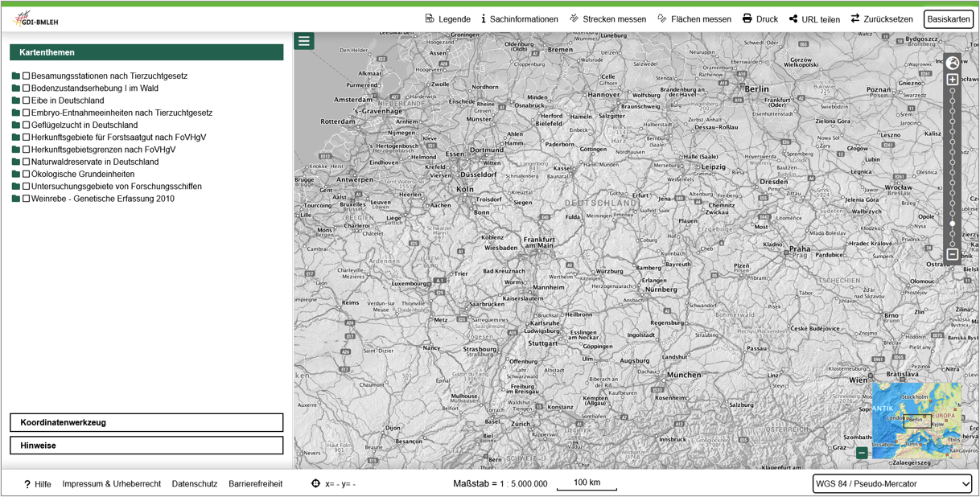Activate the Flächen messen tool

point(694,18)
